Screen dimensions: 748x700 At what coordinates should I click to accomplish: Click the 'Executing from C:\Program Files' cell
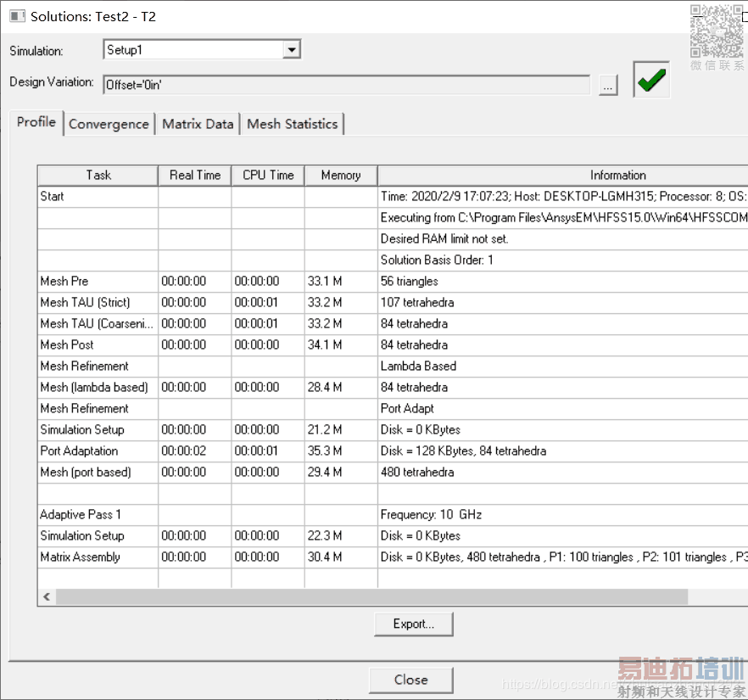pyautogui.click(x=563, y=217)
